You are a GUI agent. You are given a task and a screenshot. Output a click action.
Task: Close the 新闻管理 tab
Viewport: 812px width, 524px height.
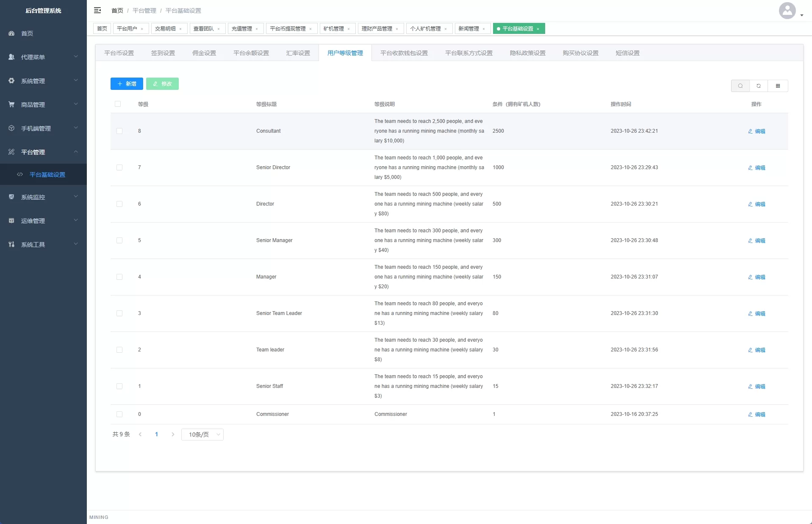click(x=484, y=29)
